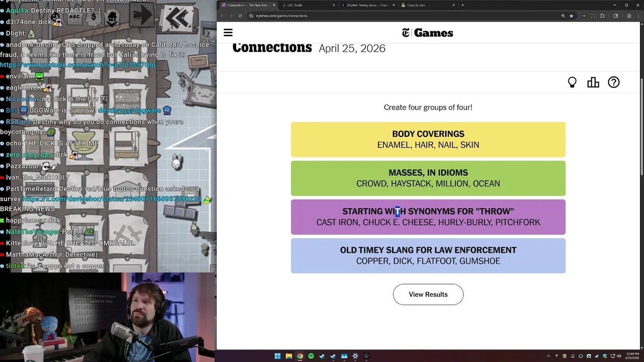
Task: Open the destiny.gg/dggware chat link
Action: tap(129, 111)
